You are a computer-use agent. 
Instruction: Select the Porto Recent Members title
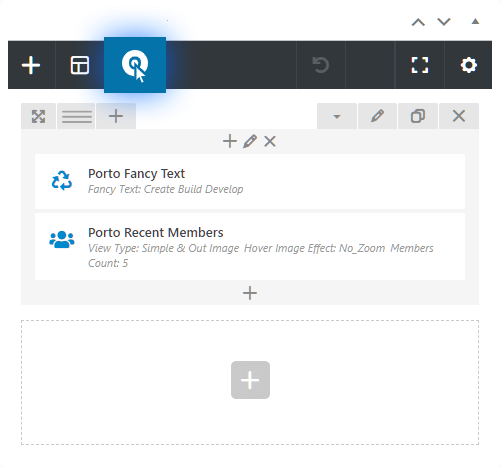point(156,233)
